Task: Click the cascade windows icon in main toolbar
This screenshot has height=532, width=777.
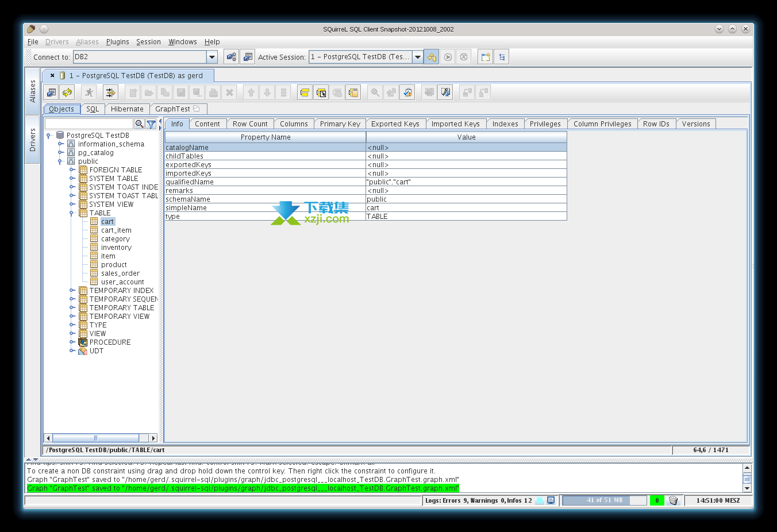Action: [502, 57]
